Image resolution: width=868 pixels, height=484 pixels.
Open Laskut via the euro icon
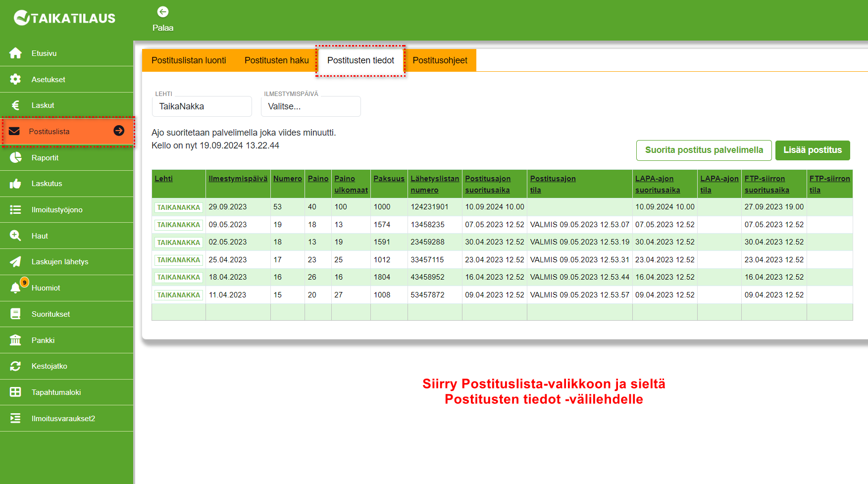tap(15, 105)
